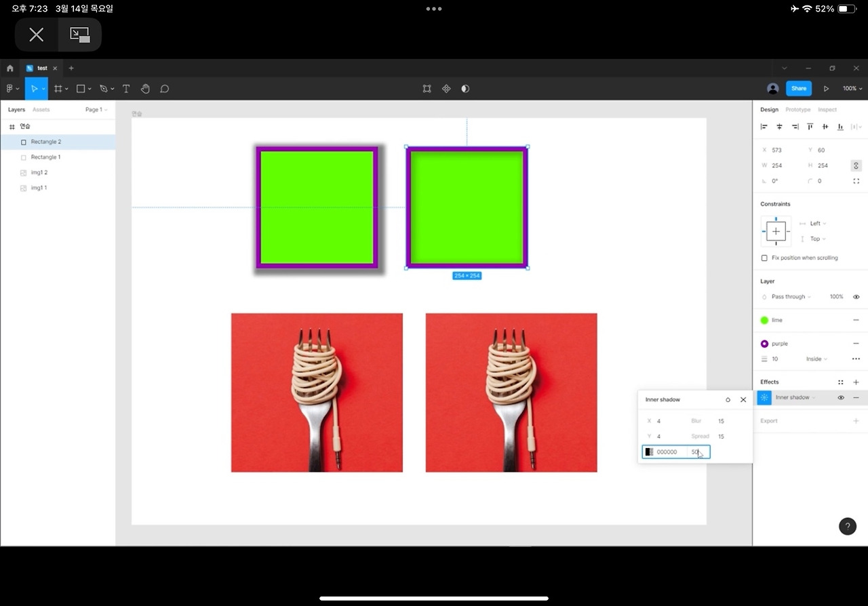868x606 pixels.
Task: Close the Inner shadow popup
Action: 743,400
